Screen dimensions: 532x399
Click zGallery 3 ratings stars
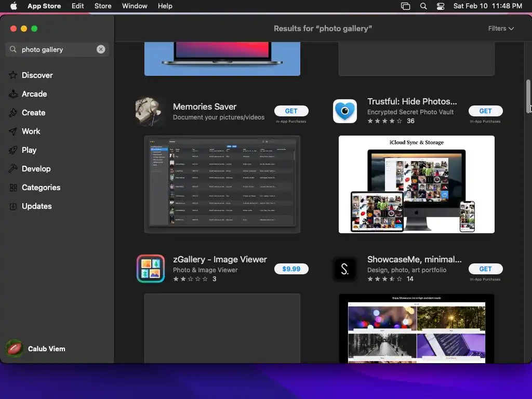[x=190, y=279]
